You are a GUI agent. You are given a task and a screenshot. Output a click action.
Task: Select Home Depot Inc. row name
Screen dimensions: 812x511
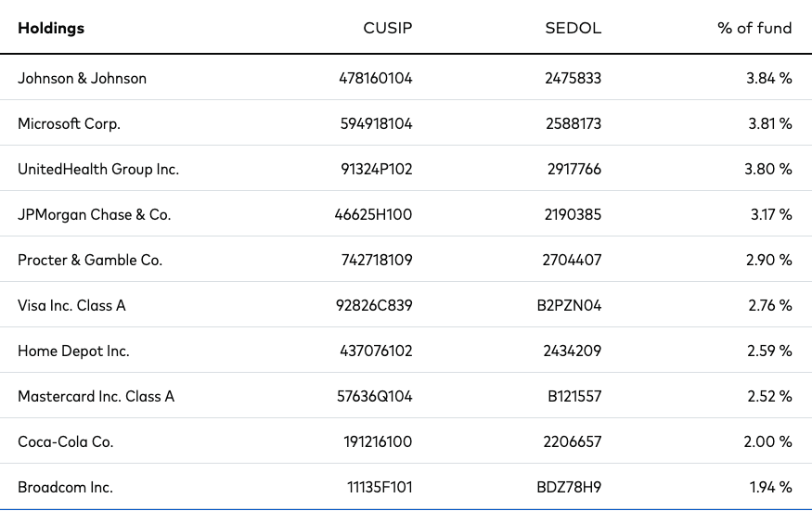[73, 351]
